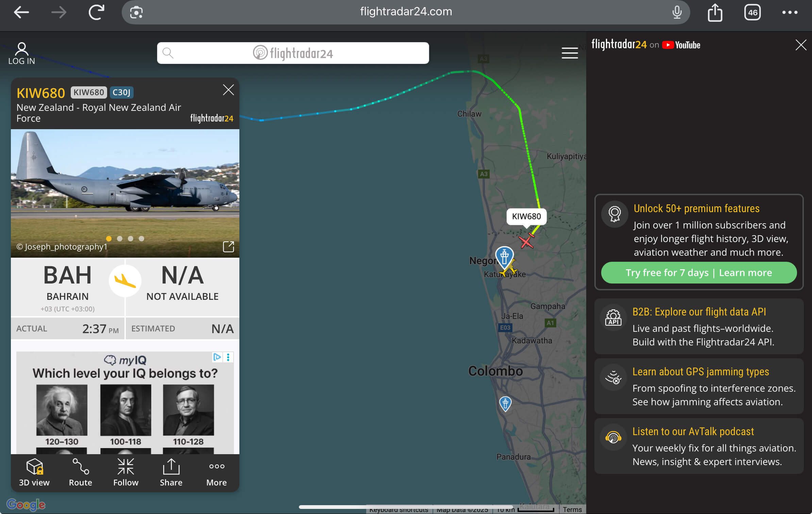Share the KIW680 flight
Screen dimensions: 812x514
click(x=171, y=473)
